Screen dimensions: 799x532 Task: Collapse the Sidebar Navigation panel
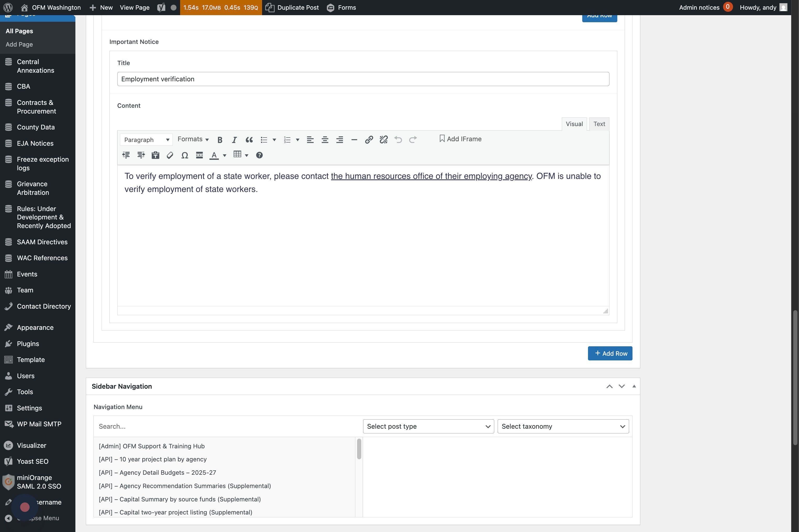(x=634, y=387)
